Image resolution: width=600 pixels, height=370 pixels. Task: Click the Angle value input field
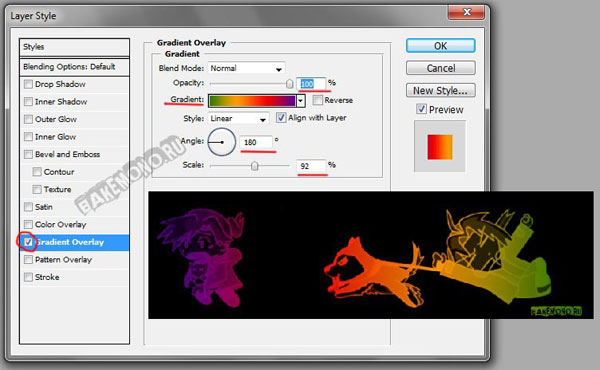[x=256, y=142]
